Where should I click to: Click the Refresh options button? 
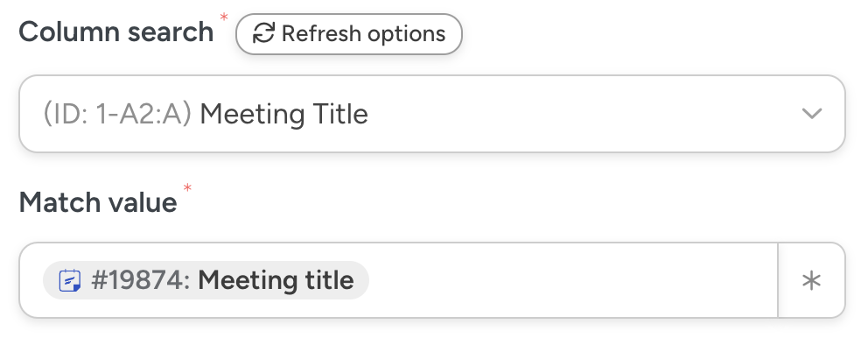(349, 34)
